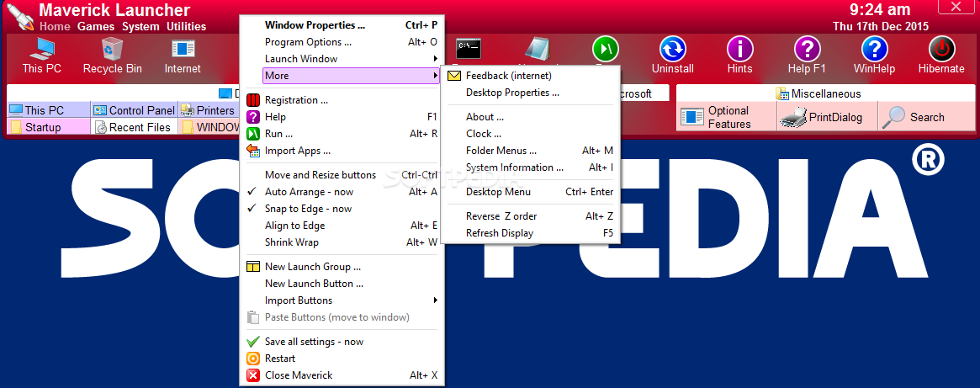Screen dimensions: 980x388
Task: Expand the Launch Window submenu
Action: pyautogui.click(x=342, y=59)
